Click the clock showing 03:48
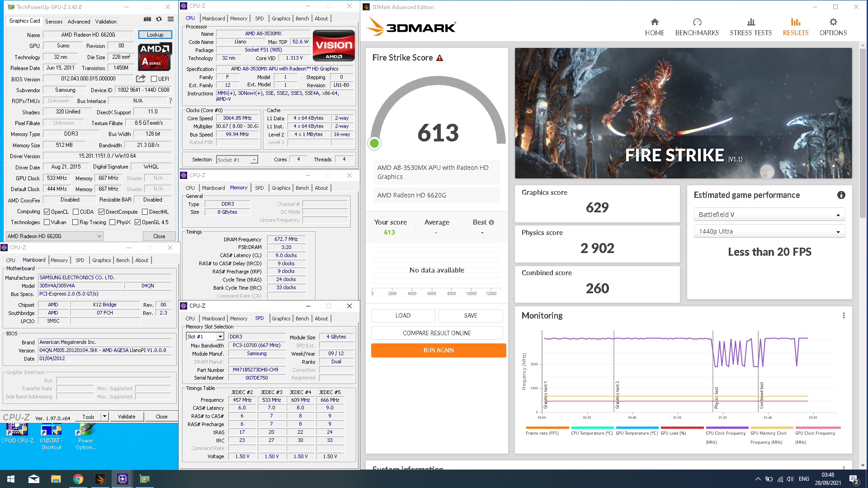868x488 pixels. point(828,475)
